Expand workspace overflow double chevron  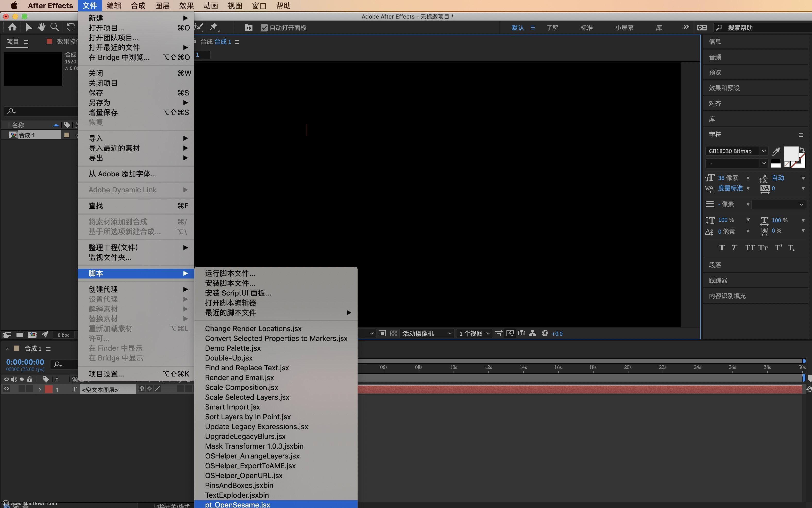click(686, 27)
